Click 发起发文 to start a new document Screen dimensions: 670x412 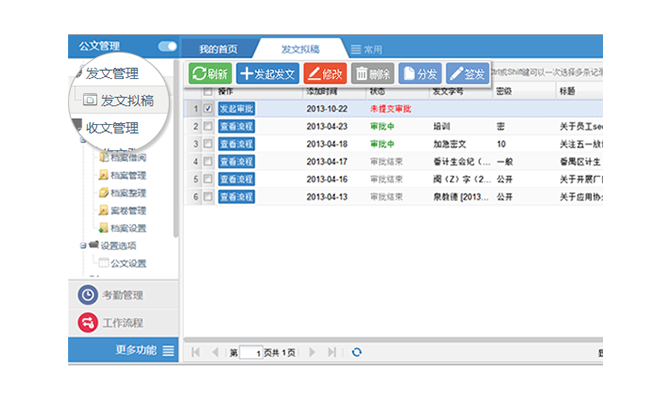[x=267, y=73]
